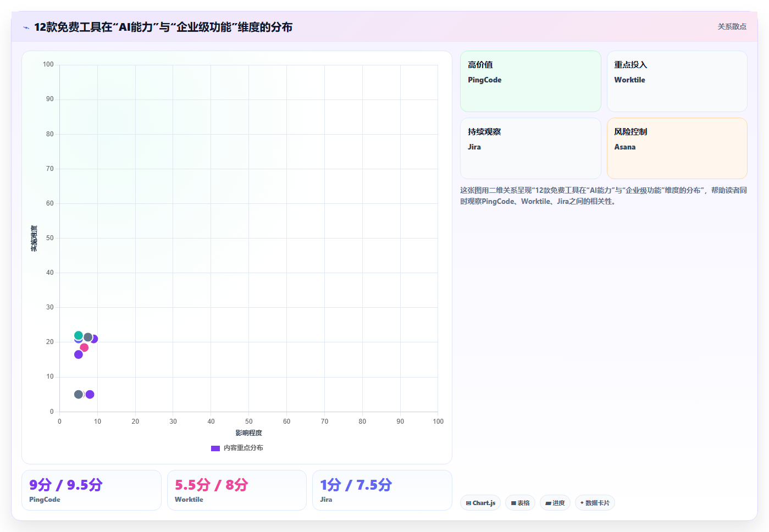Open the 风险控制 Asana quadrant card
The width and height of the screenshot is (769, 532).
pyautogui.click(x=677, y=148)
